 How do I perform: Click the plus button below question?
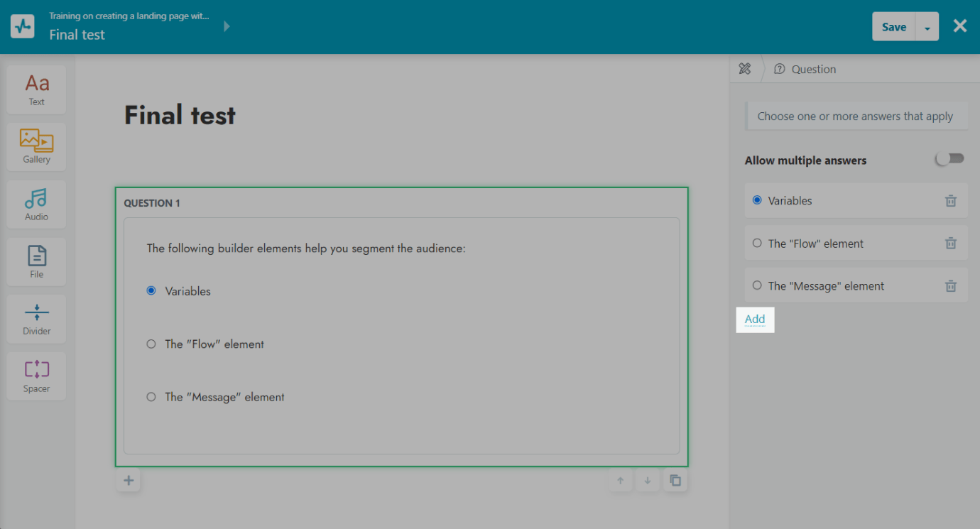pyautogui.click(x=129, y=481)
